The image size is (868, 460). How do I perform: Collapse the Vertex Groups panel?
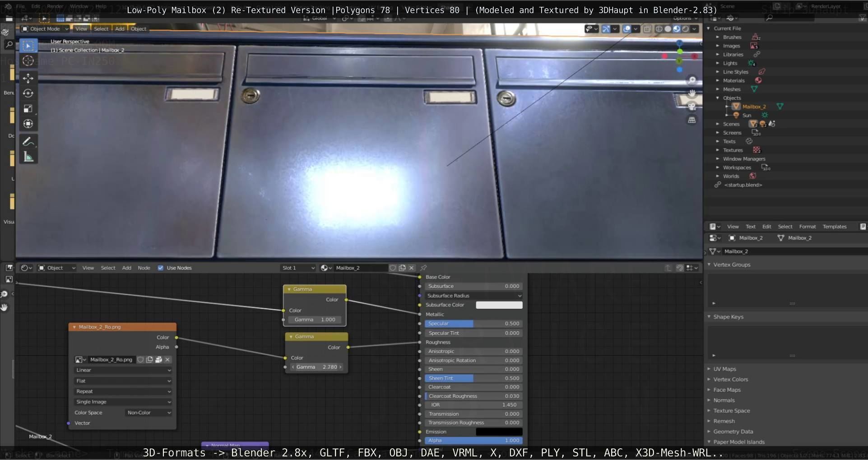(x=709, y=265)
